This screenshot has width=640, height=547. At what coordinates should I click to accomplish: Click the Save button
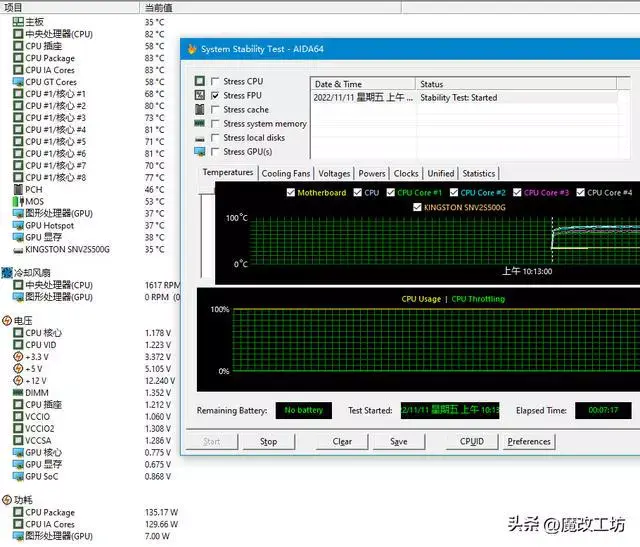pyautogui.click(x=399, y=442)
